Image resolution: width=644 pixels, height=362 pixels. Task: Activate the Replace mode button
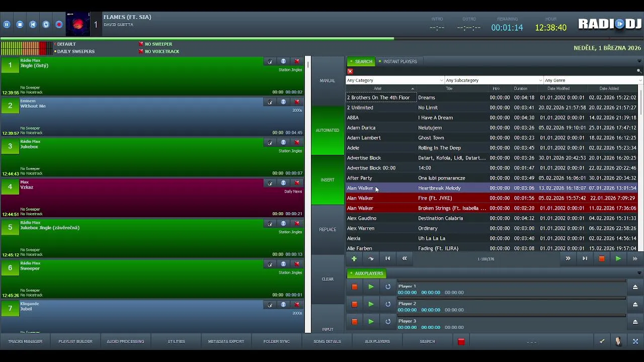pyautogui.click(x=328, y=229)
